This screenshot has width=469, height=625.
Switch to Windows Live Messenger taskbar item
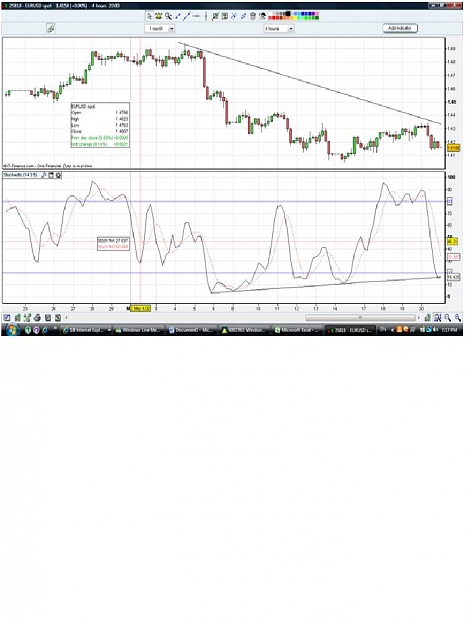tap(139, 330)
